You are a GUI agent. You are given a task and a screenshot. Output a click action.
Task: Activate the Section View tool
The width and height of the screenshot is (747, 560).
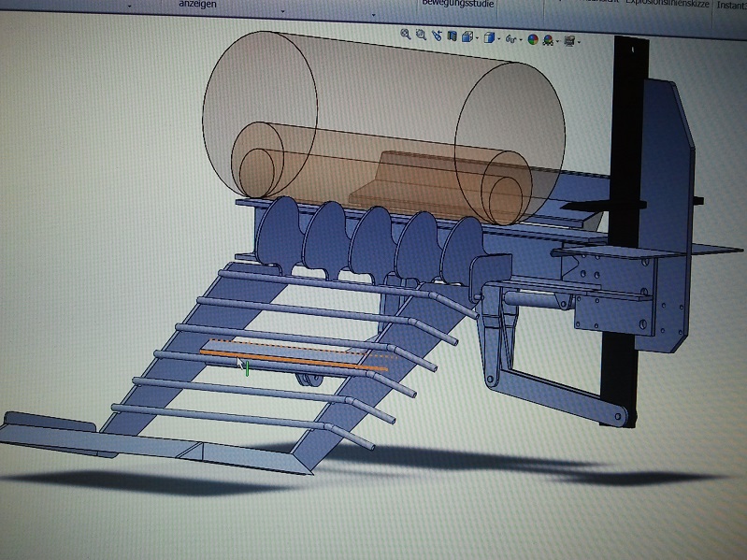pos(453,36)
